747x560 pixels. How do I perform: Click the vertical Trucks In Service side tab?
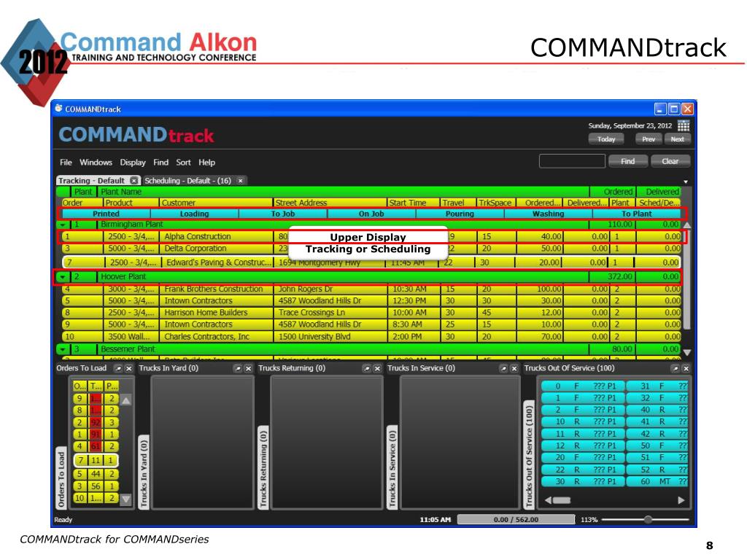[x=392, y=467]
